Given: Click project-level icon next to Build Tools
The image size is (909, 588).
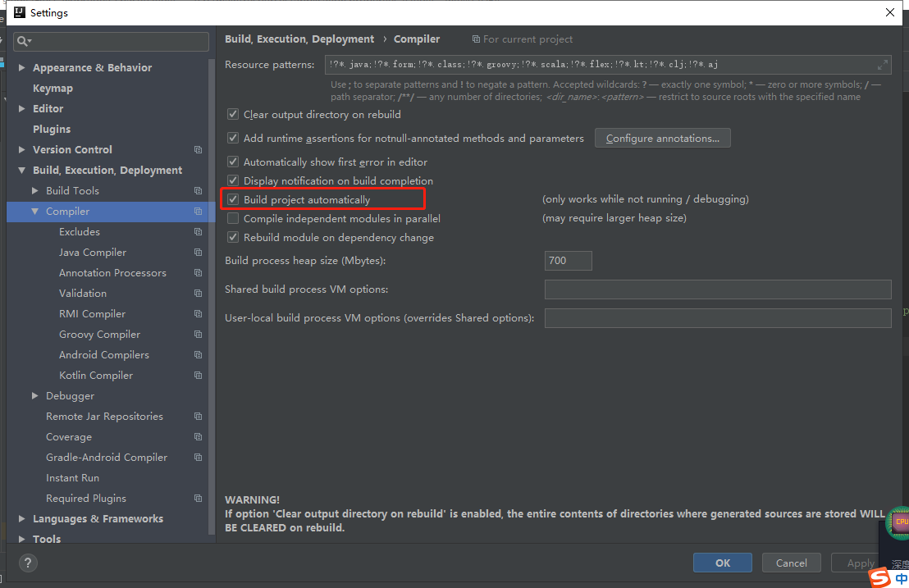Looking at the screenshot, I should click(199, 190).
